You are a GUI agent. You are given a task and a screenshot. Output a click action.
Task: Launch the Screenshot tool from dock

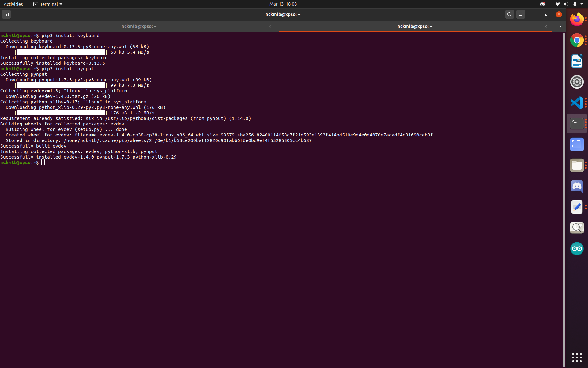click(577, 144)
